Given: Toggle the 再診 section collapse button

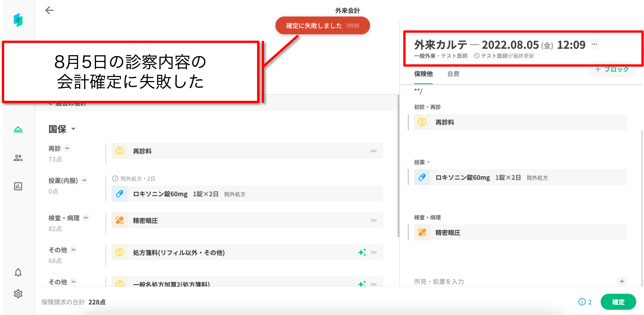Looking at the screenshot, I should tap(67, 148).
